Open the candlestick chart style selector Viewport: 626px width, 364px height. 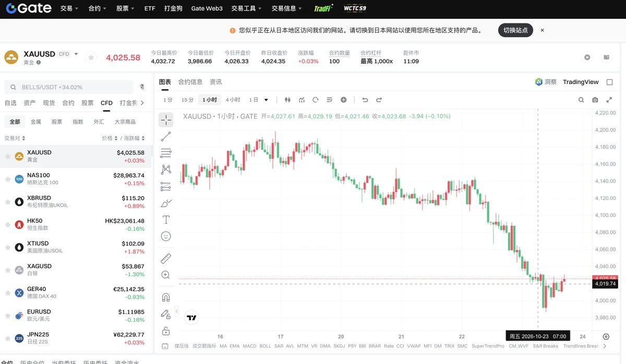point(287,100)
